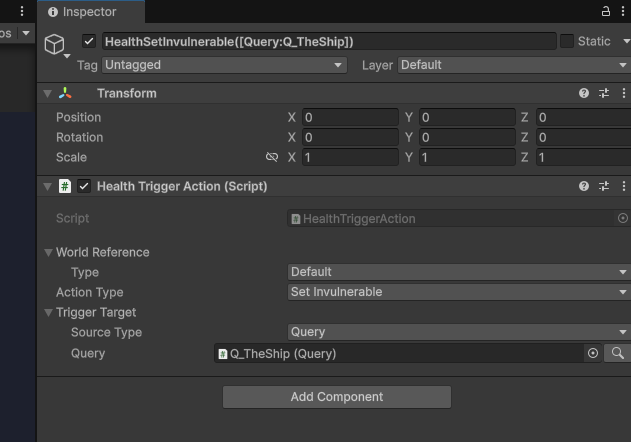631x442 pixels.
Task: Collapse the Trigger Target foldout
Action: pyautogui.click(x=48, y=312)
